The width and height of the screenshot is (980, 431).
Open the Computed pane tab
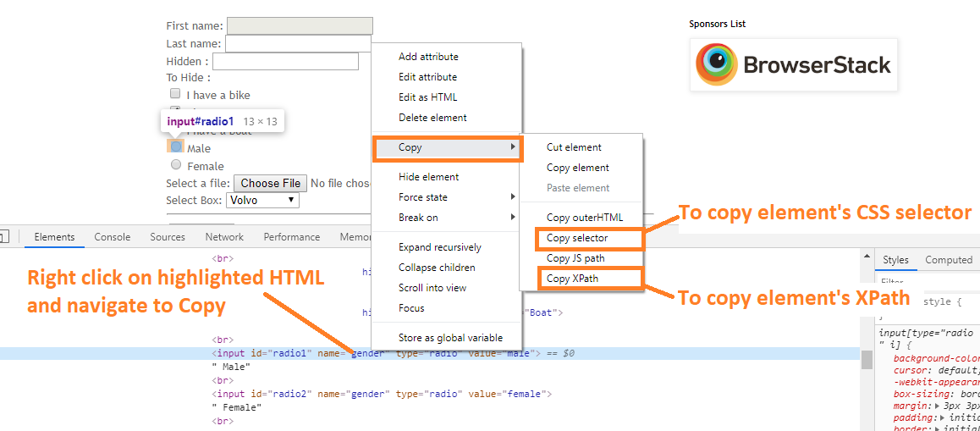(949, 260)
